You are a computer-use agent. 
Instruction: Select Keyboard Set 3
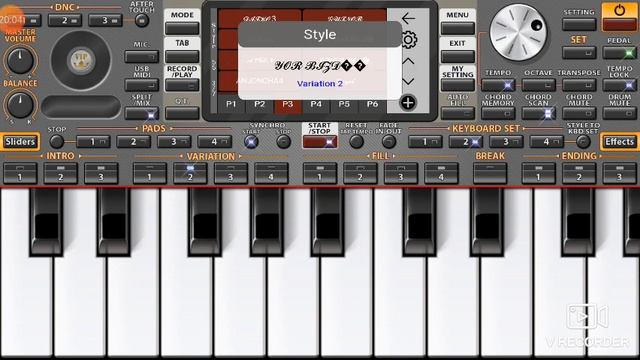(506, 142)
